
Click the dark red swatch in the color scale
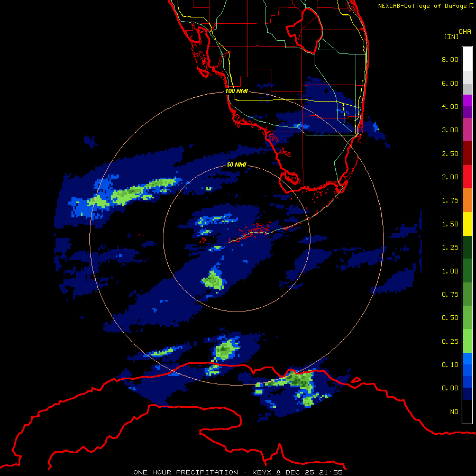tap(467, 153)
